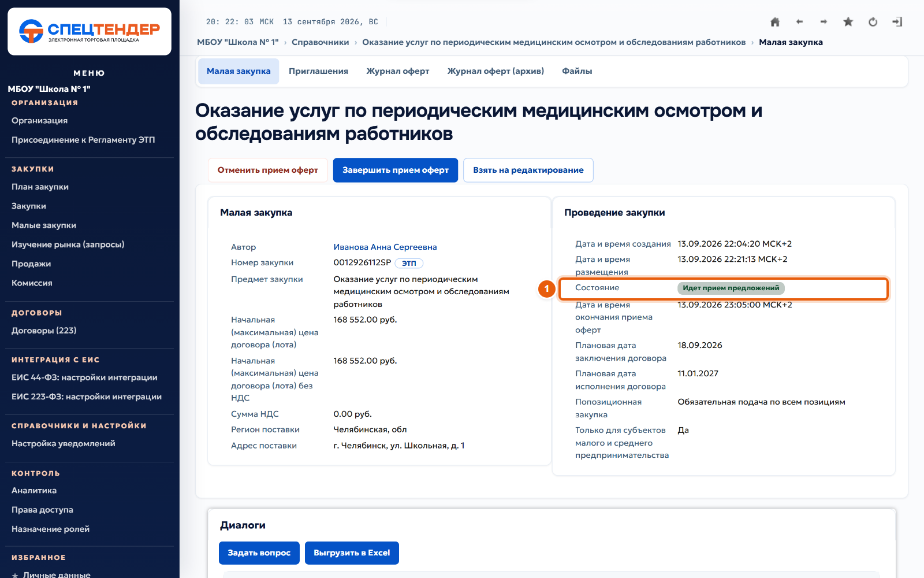Image resolution: width=924 pixels, height=578 pixels.
Task: Click placement date 13.09.2026 22:21:13 МСК+2
Action: click(732, 259)
